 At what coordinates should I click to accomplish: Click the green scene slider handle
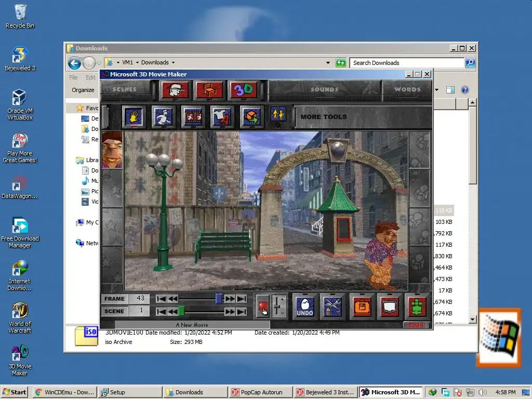click(x=181, y=311)
